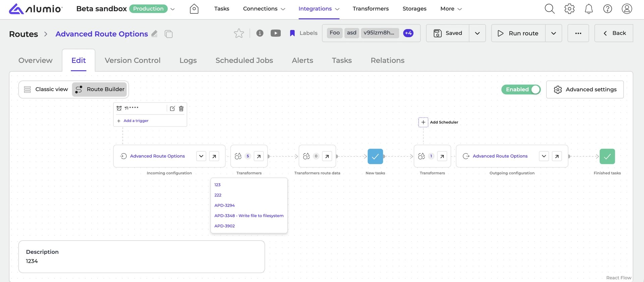The width and height of the screenshot is (644, 282).
Task: Switch to the Overview tab
Action: click(36, 60)
